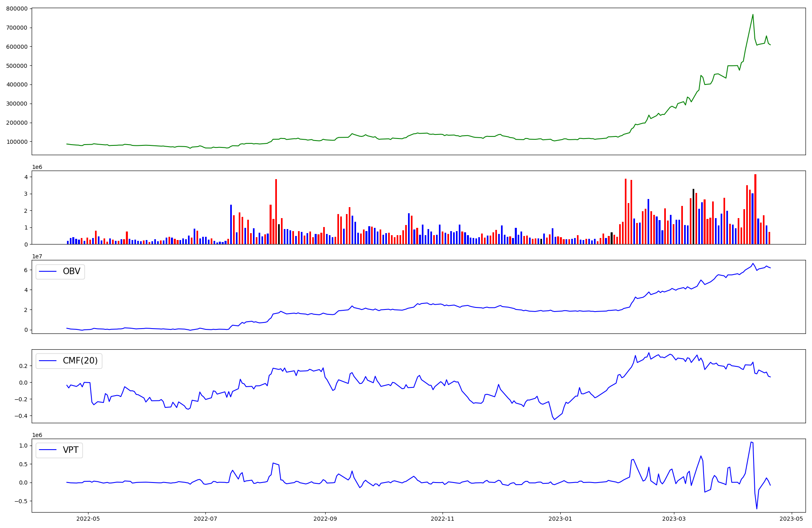
Task: Click the 500000 price axis label
Action: click(x=17, y=66)
